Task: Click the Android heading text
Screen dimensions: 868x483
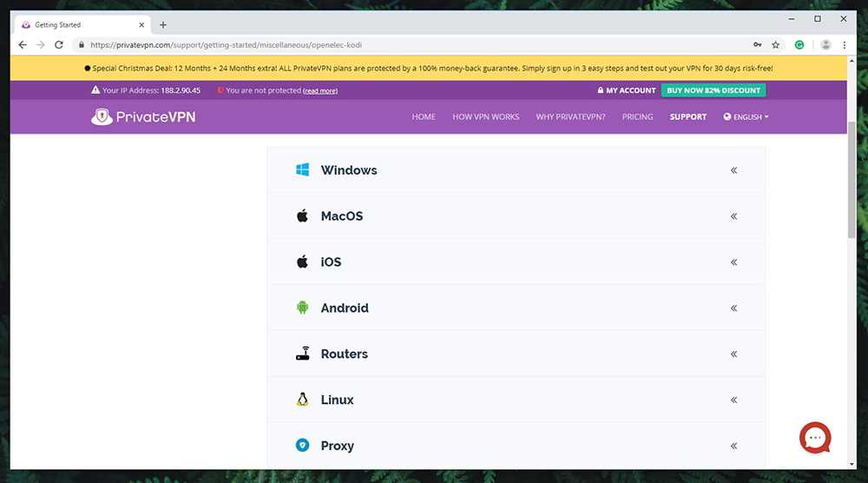Action: [x=345, y=308]
